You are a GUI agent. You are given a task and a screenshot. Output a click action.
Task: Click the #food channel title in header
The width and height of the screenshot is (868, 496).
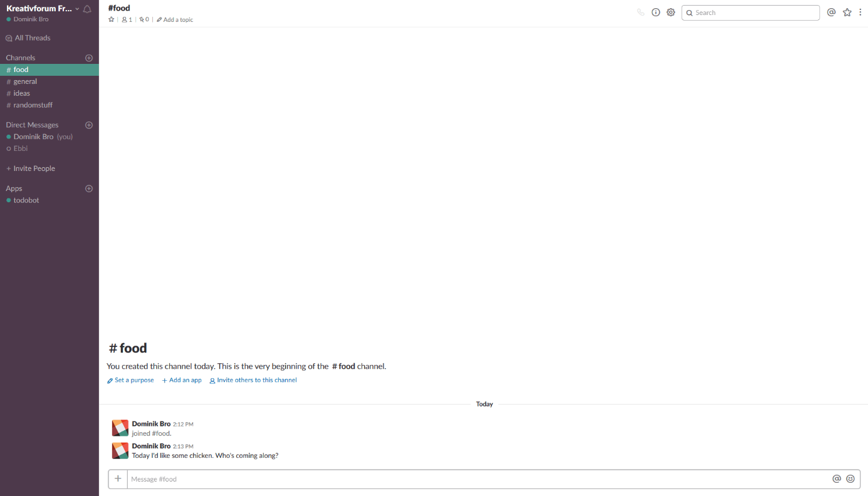click(119, 8)
